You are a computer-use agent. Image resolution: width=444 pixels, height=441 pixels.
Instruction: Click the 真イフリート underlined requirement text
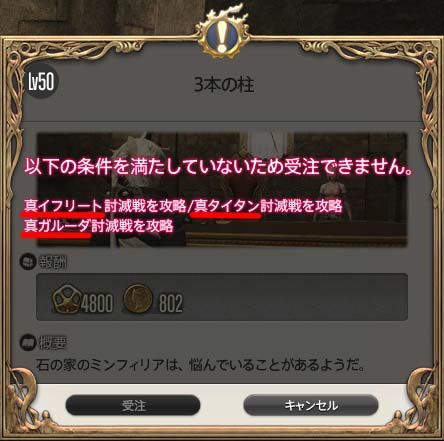point(63,206)
